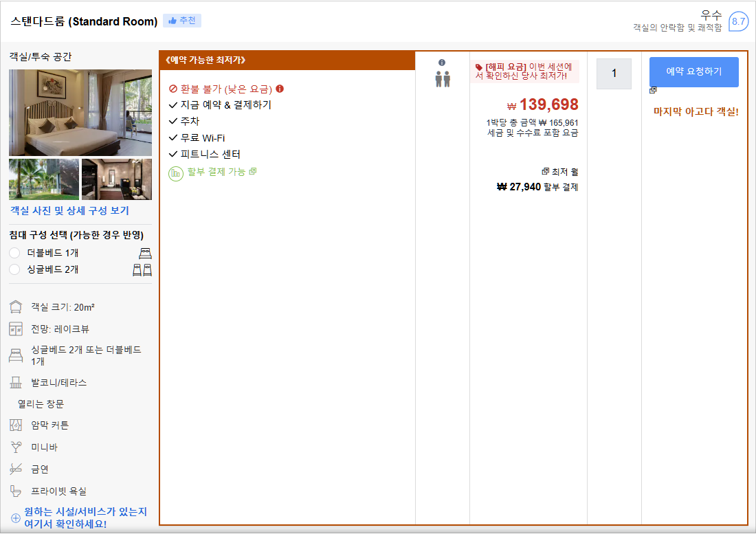
Task: Click the 해피 요금 promotion banner
Action: [x=524, y=71]
